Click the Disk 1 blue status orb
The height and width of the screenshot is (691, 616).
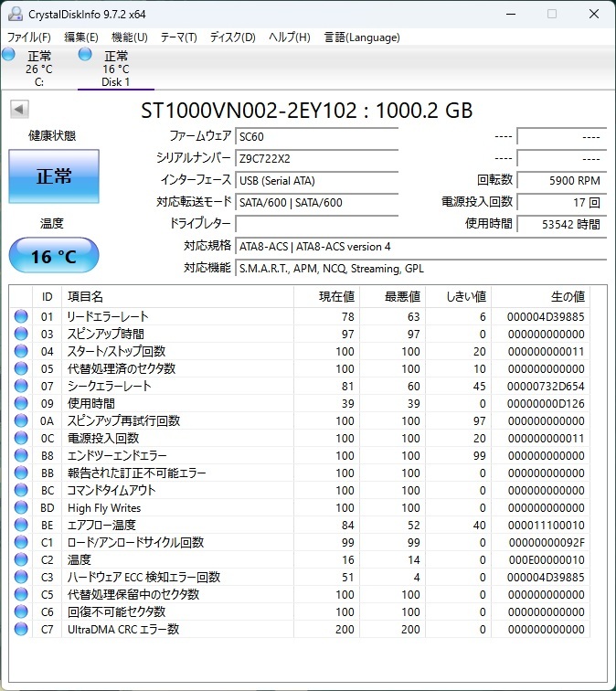(x=85, y=55)
